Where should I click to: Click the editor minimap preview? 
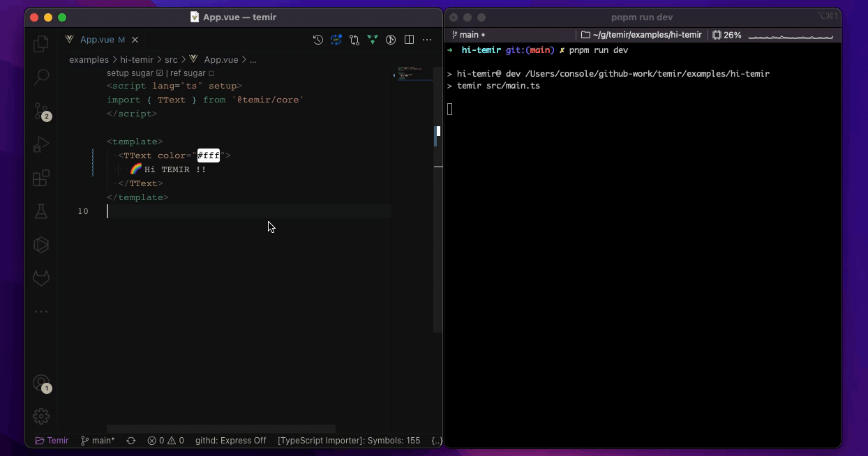(417, 73)
